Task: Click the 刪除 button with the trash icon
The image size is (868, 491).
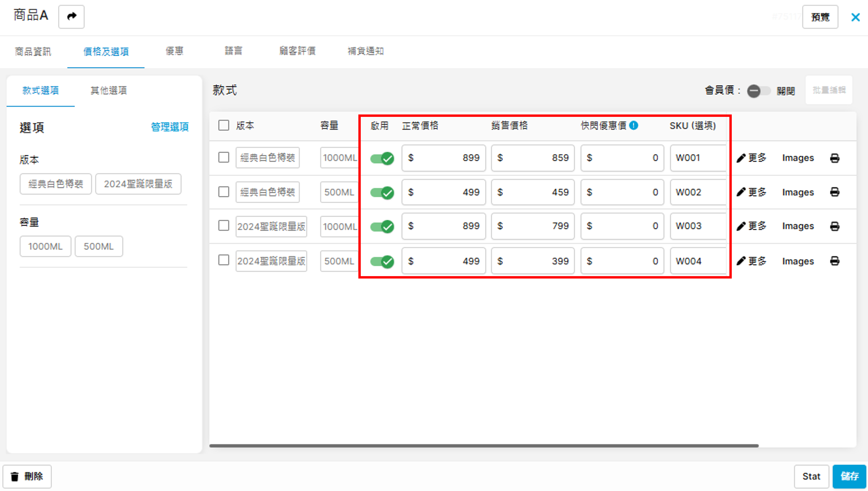Action: pos(27,476)
